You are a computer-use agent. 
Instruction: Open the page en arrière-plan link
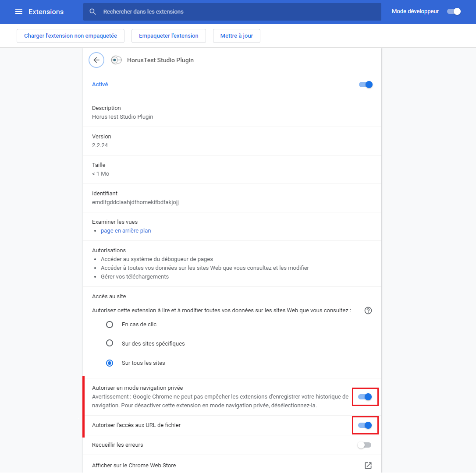coord(126,231)
